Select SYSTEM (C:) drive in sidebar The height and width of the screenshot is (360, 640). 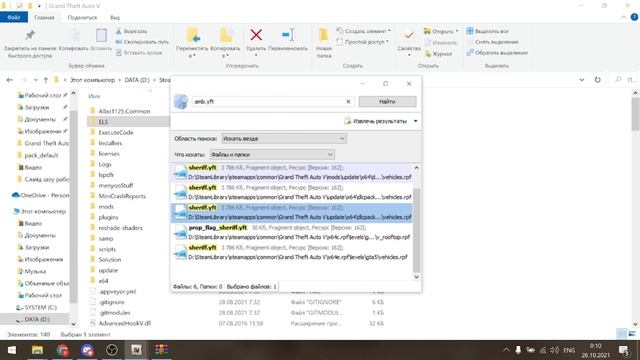coord(40,307)
